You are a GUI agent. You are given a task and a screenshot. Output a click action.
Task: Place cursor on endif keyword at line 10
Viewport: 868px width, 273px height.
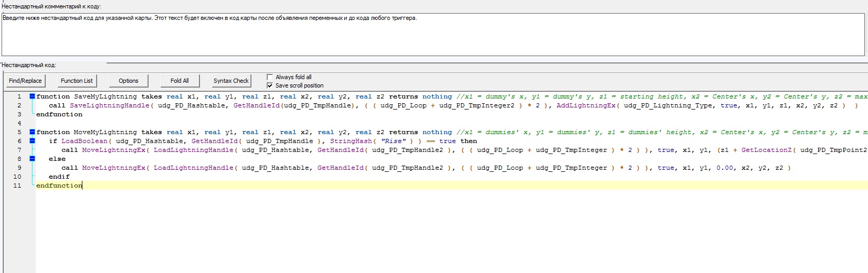pos(59,177)
